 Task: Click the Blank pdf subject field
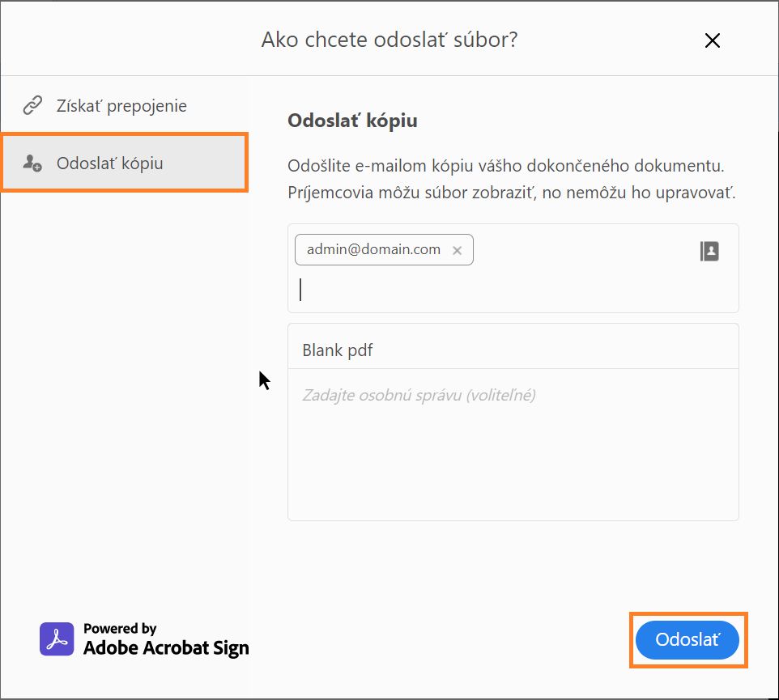(513, 350)
